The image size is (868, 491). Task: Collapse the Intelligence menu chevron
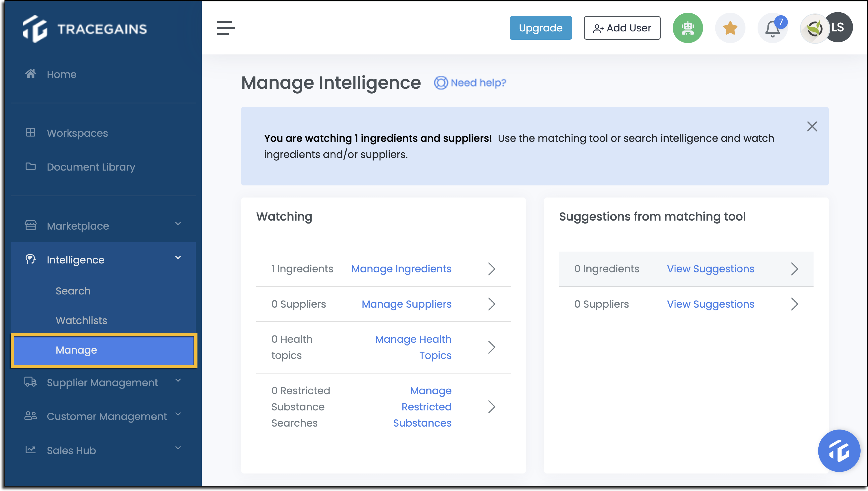coord(178,258)
